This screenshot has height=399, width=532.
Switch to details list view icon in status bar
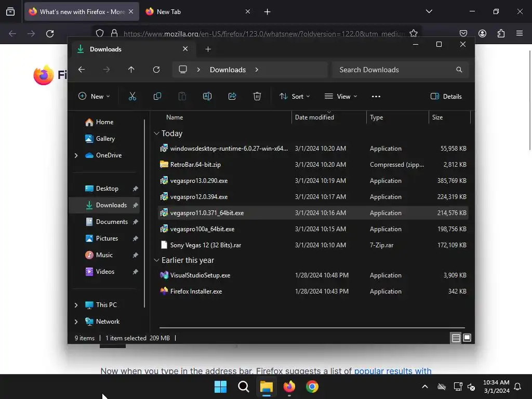456,338
